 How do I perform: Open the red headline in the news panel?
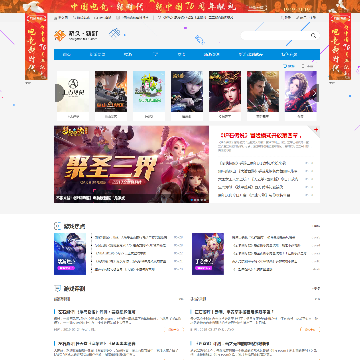tap(261, 135)
